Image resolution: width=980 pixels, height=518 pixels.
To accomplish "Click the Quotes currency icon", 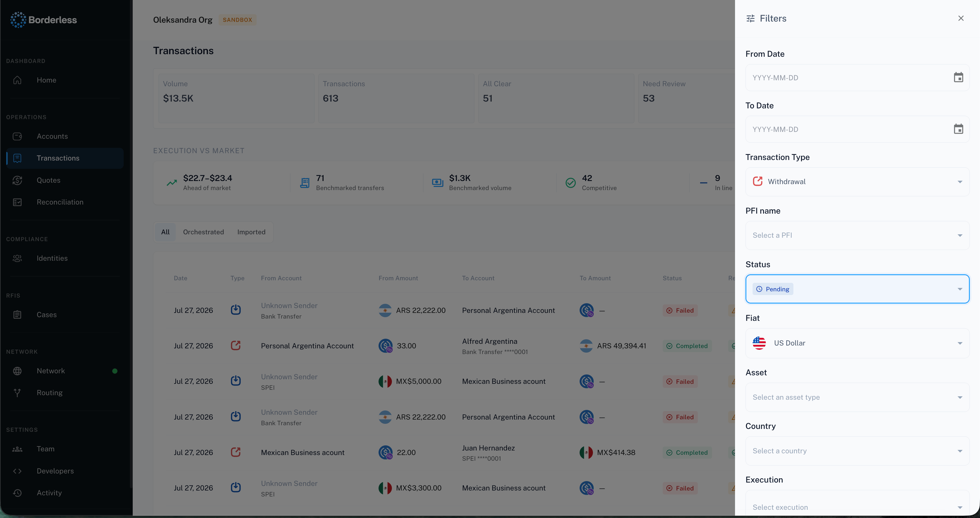I will 17,180.
